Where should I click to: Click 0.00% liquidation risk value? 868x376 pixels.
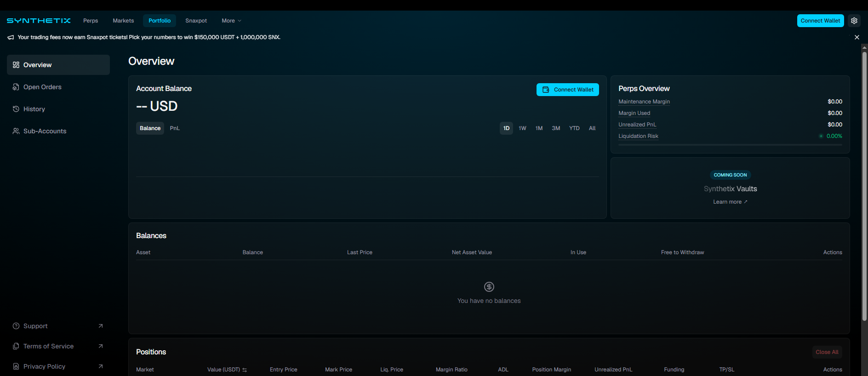coord(834,136)
